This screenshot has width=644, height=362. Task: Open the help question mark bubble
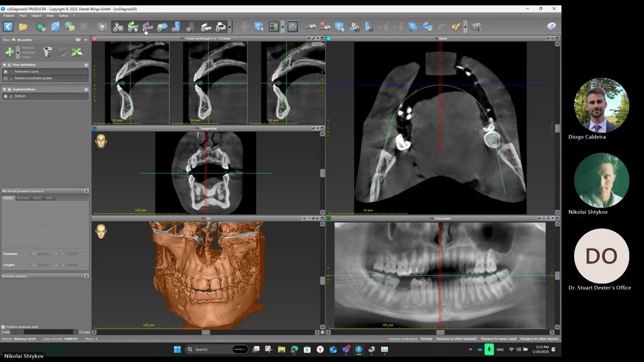(551, 27)
